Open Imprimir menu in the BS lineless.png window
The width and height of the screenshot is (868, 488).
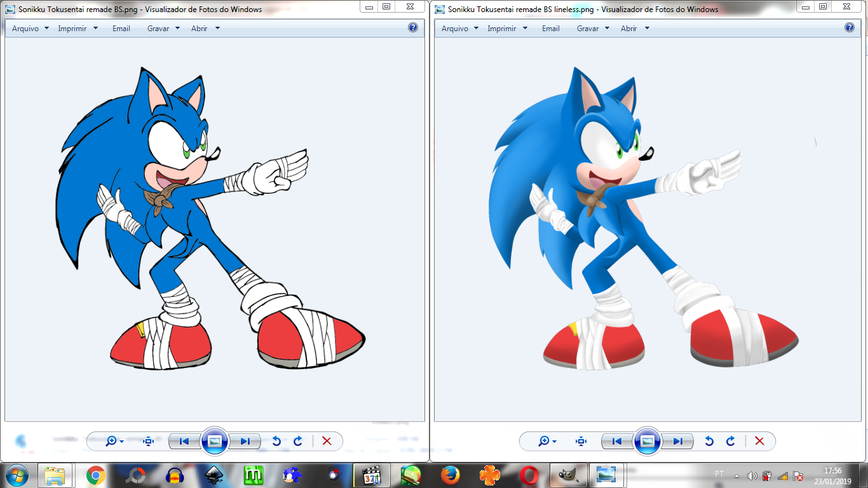tap(507, 29)
